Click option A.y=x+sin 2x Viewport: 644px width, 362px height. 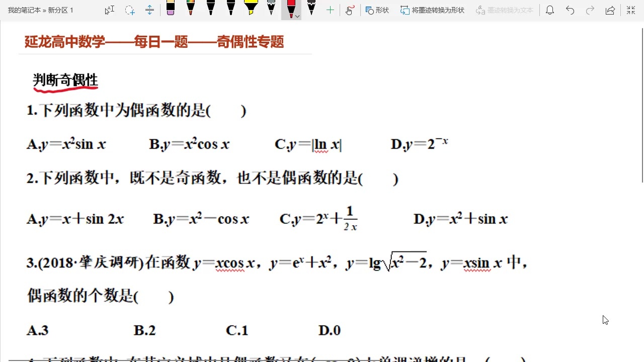click(75, 219)
